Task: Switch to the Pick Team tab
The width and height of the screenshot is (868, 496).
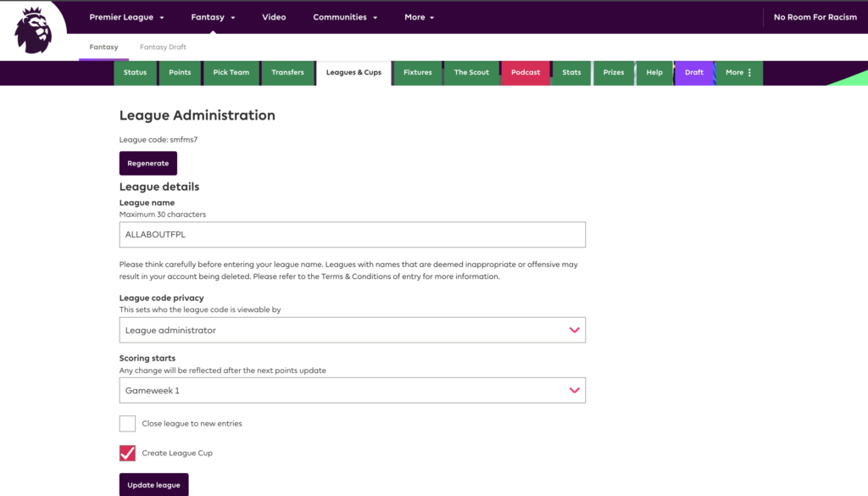Action: point(231,73)
